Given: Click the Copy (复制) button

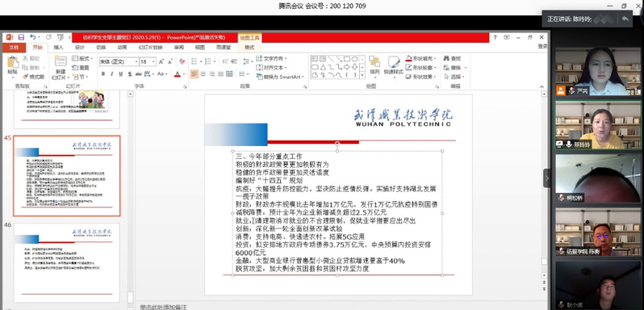Looking at the screenshot, I should click(x=31, y=68).
